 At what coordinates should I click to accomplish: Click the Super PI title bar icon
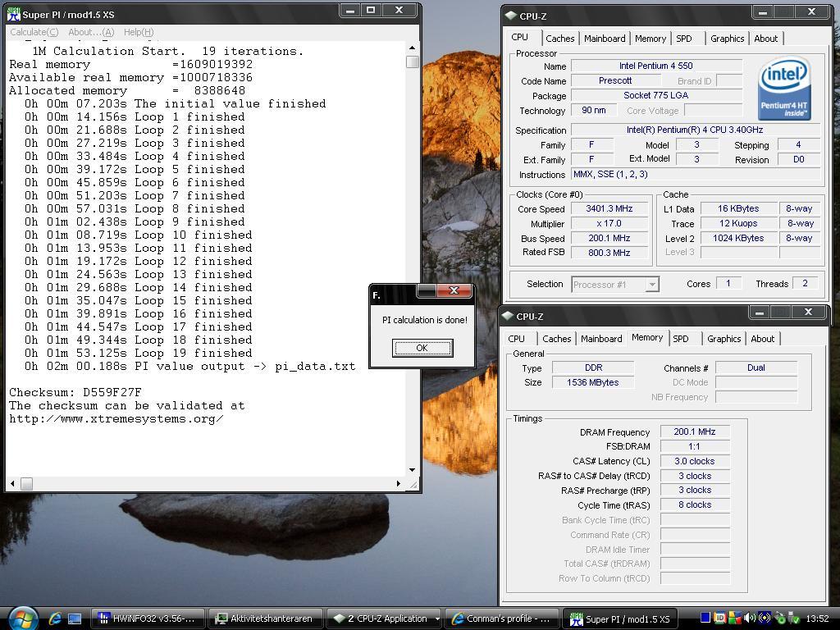click(x=13, y=15)
